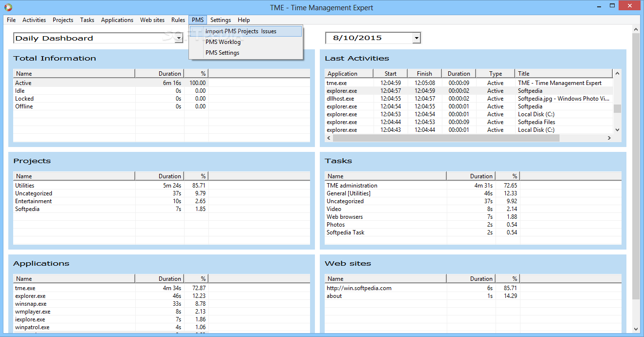Screen dimensions: 644x337
Task: Open the File menu
Action: click(x=11, y=20)
